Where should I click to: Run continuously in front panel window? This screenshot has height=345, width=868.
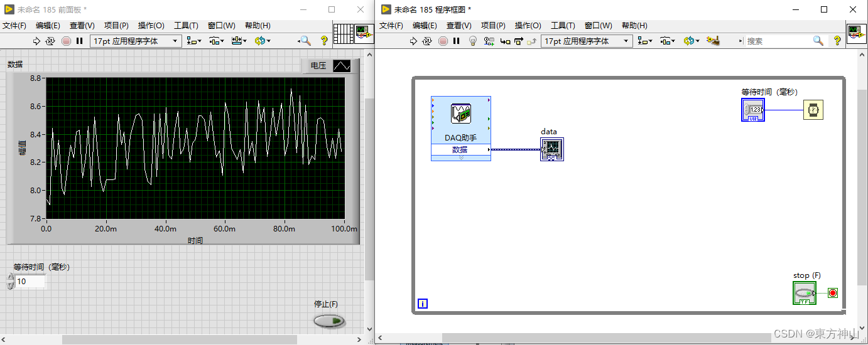[x=50, y=41]
